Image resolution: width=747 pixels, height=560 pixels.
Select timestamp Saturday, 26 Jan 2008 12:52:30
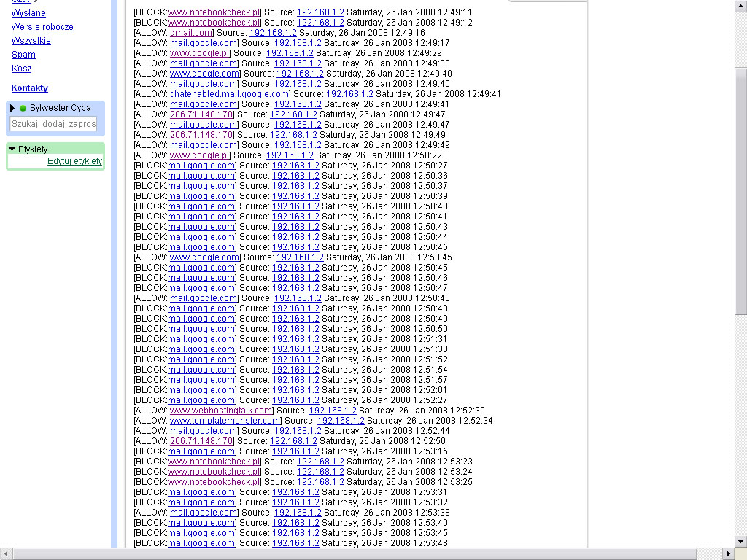[422, 411]
